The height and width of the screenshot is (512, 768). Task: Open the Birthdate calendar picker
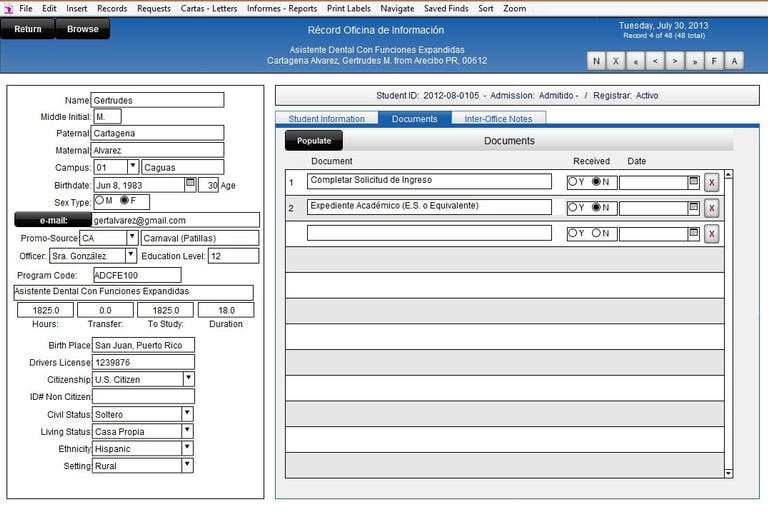point(190,183)
